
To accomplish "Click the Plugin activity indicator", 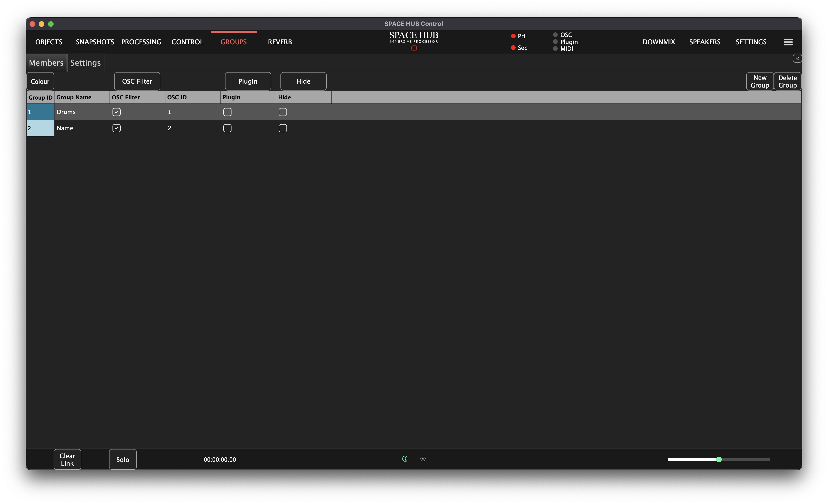I will [555, 42].
